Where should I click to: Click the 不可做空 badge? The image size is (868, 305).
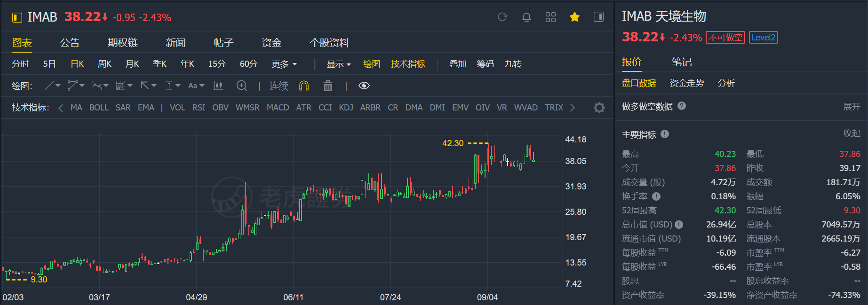coord(725,38)
